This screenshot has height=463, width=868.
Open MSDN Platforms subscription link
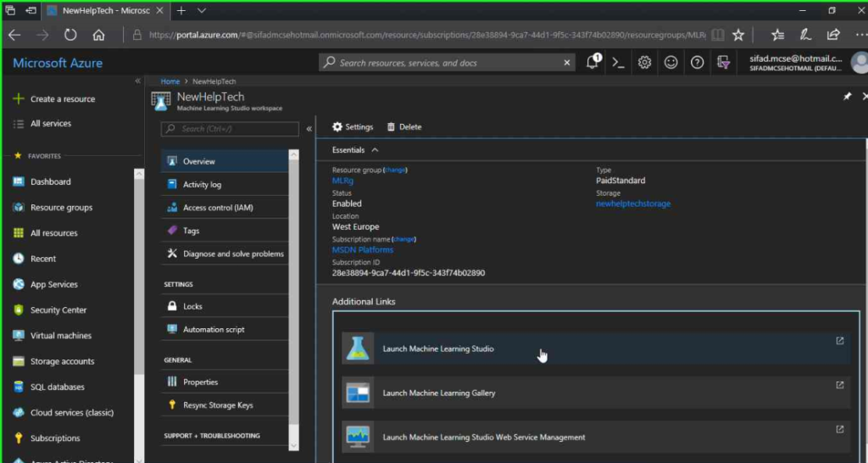(x=363, y=250)
